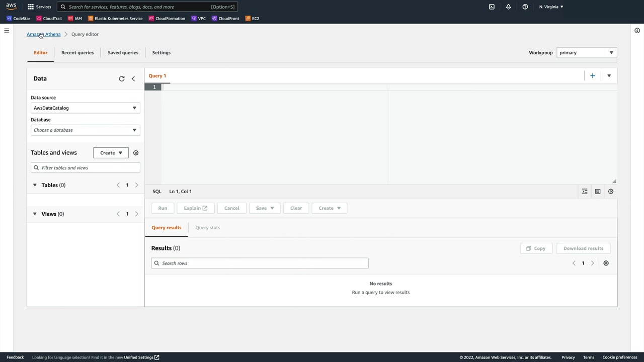
Task: Open the CodeStar shortcut
Action: coord(18,19)
